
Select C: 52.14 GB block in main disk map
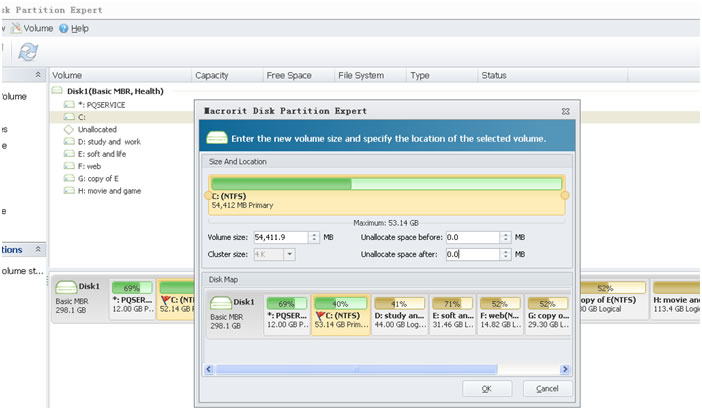point(176,299)
